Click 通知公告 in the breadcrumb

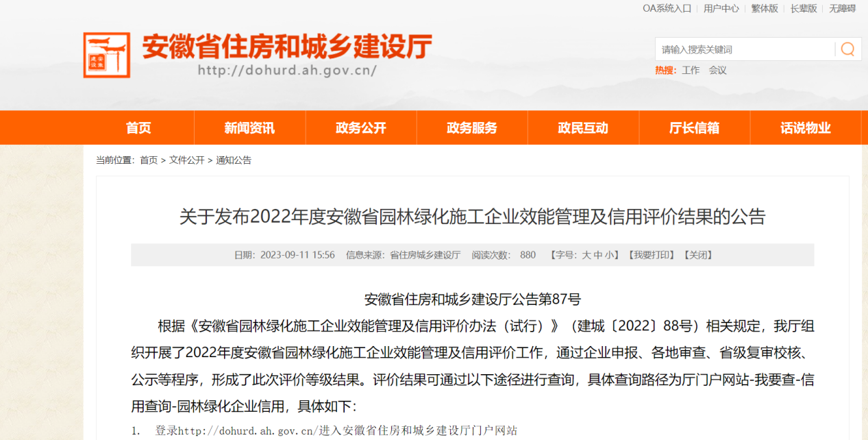[x=234, y=160]
